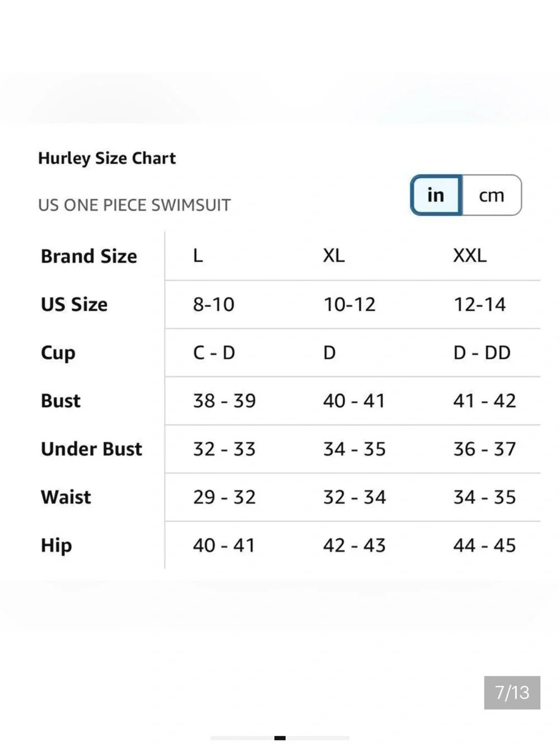This screenshot has width=560, height=747.
Task: Select the XL brand size column header
Action: (x=334, y=256)
